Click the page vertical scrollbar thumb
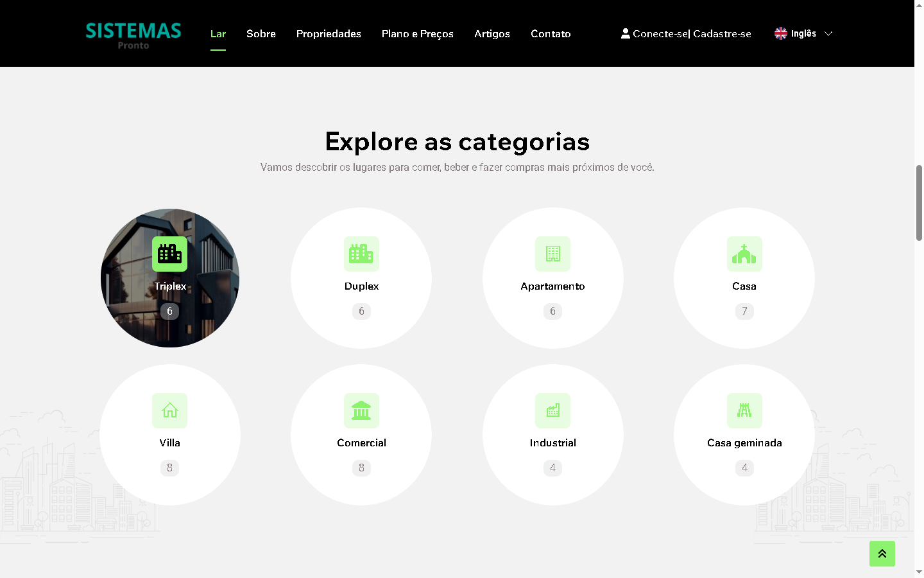The height and width of the screenshot is (578, 924). 919,202
